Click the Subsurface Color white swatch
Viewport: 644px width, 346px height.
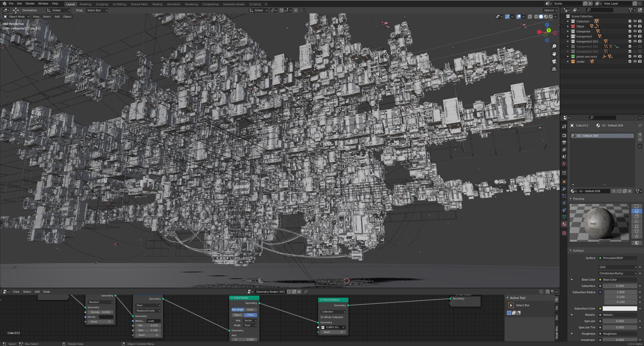pyautogui.click(x=620, y=309)
